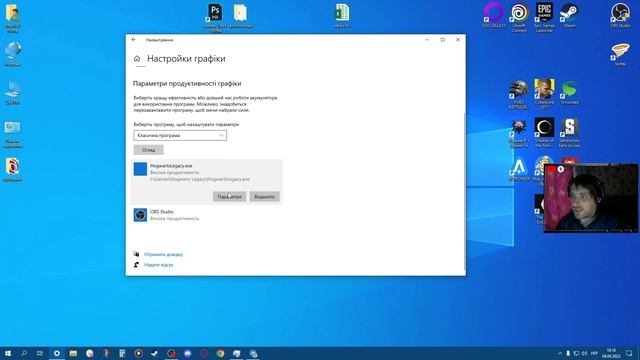Open Photoshop shortcut on desktop

[x=215, y=16]
